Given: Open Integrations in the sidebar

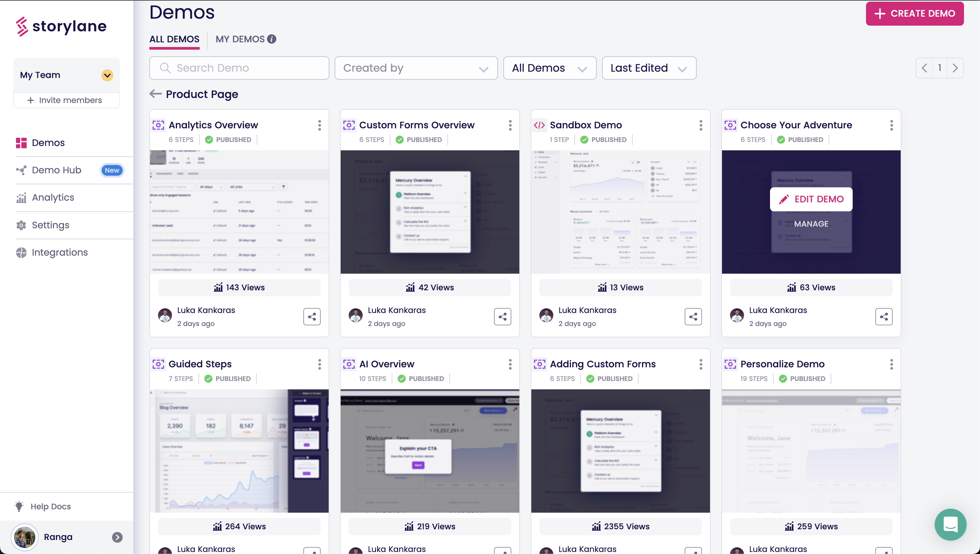Looking at the screenshot, I should click(x=60, y=252).
